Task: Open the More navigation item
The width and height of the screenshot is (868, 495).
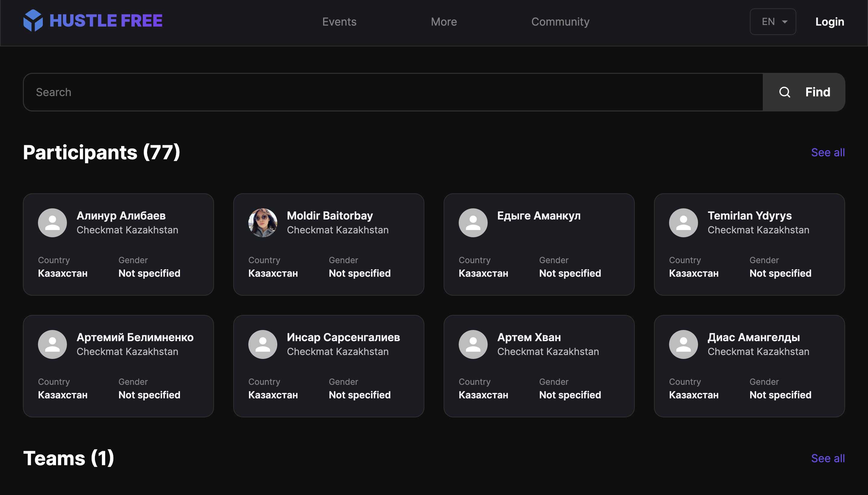Action: point(443,21)
